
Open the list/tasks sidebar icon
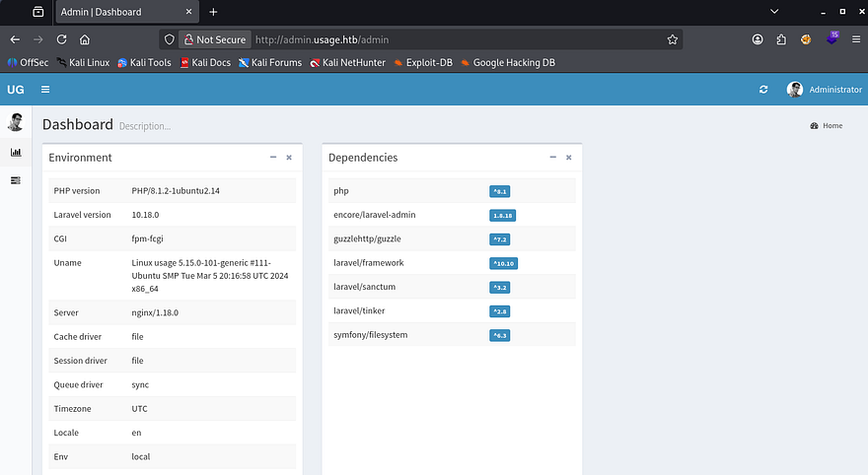click(x=16, y=180)
